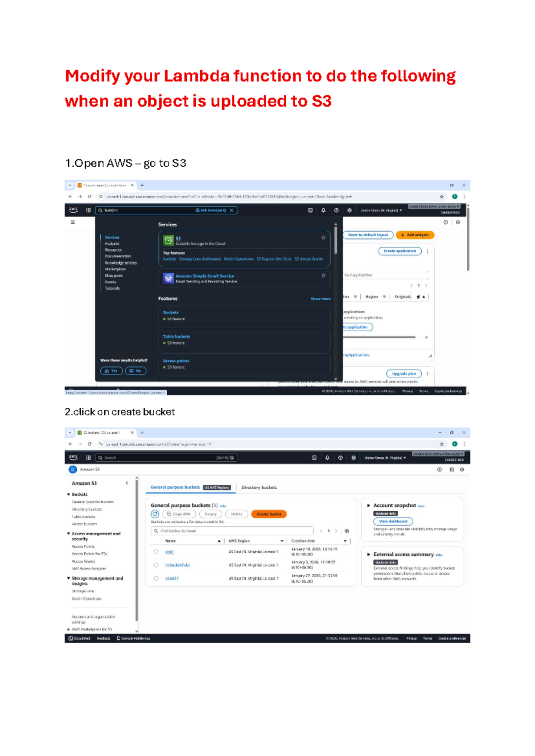This screenshot has height=756, width=535.
Task: Select the radio button for bucket cisb1
Action: (156, 552)
